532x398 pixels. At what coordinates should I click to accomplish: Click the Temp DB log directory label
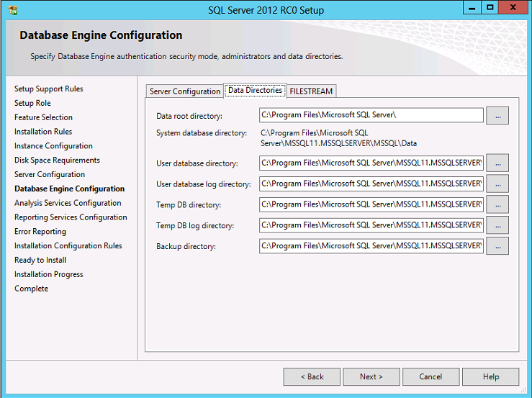[x=195, y=226]
